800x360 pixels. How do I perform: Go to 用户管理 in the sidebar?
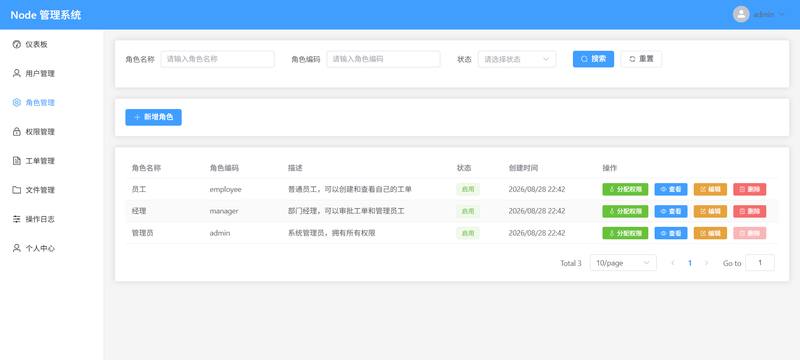coord(52,73)
